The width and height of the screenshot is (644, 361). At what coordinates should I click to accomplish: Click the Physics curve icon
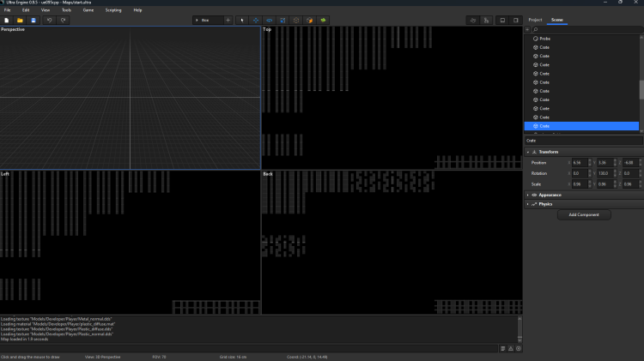534,204
